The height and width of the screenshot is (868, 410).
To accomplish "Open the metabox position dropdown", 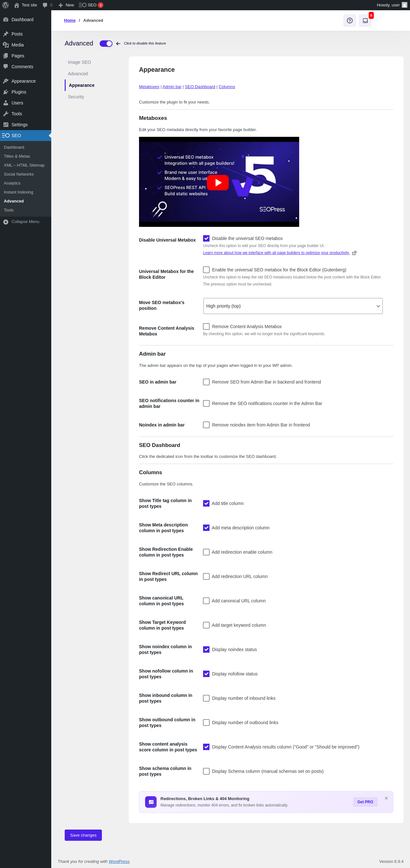I will pyautogui.click(x=292, y=306).
